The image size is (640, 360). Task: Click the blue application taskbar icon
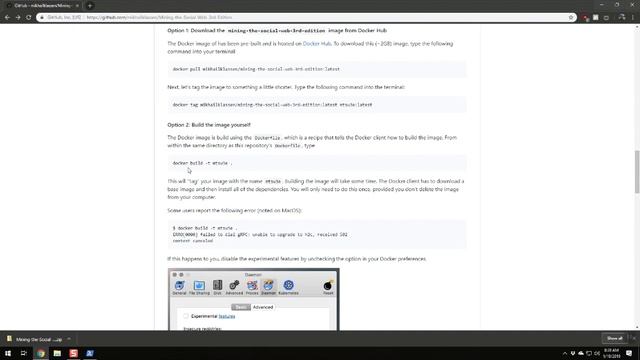click(90, 353)
